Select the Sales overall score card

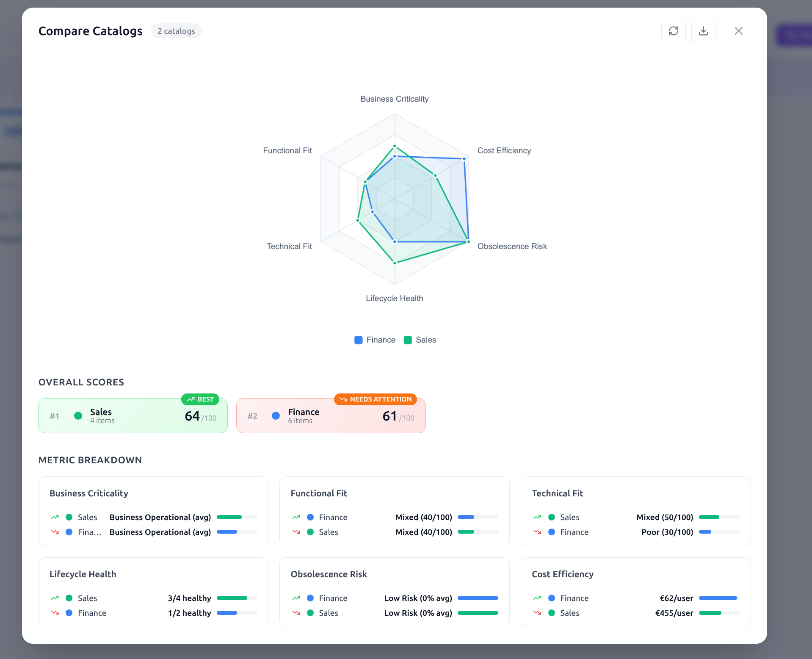pyautogui.click(x=133, y=416)
